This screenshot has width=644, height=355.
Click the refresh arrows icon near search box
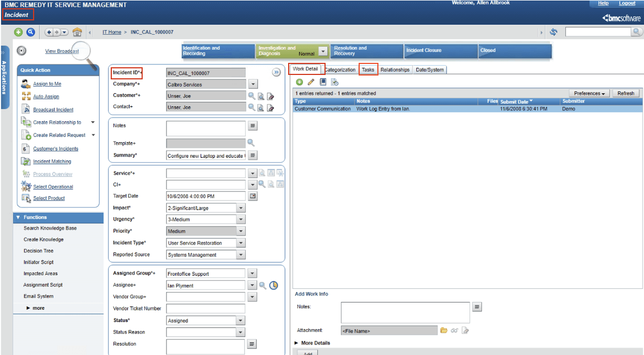coord(554,32)
